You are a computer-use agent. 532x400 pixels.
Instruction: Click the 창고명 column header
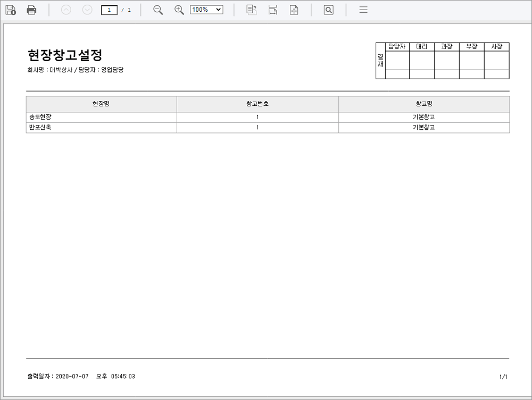click(x=424, y=104)
